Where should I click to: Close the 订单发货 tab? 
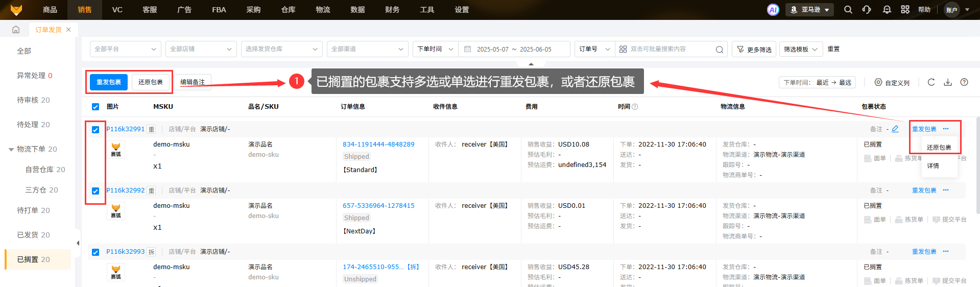pyautogui.click(x=68, y=30)
